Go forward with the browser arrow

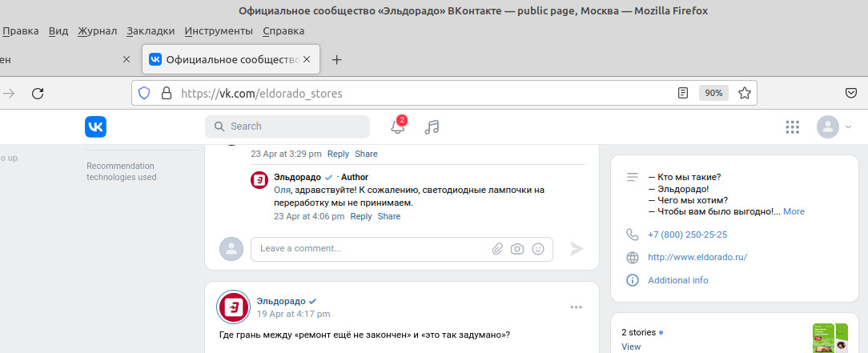pyautogui.click(x=9, y=94)
